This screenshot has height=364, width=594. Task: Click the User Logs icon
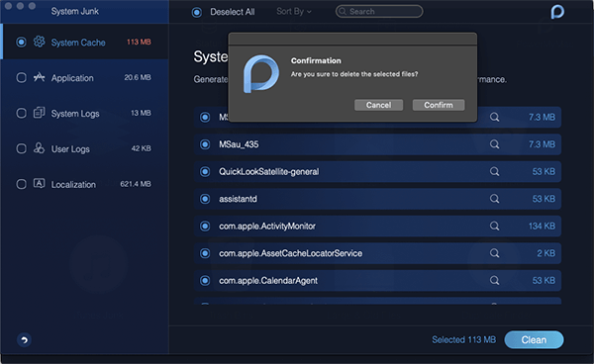click(x=39, y=148)
